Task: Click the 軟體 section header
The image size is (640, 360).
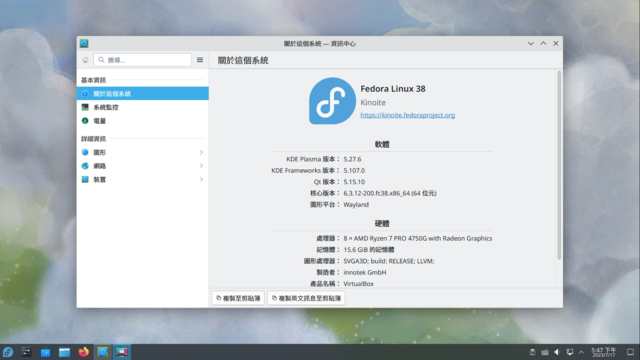Action: [x=382, y=144]
